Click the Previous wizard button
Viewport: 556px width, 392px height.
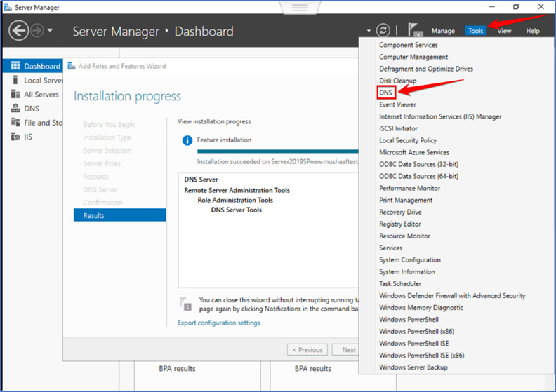click(x=307, y=350)
